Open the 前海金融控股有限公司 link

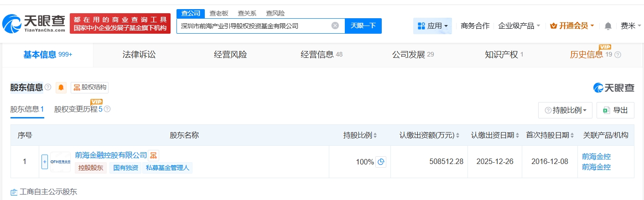(111, 155)
